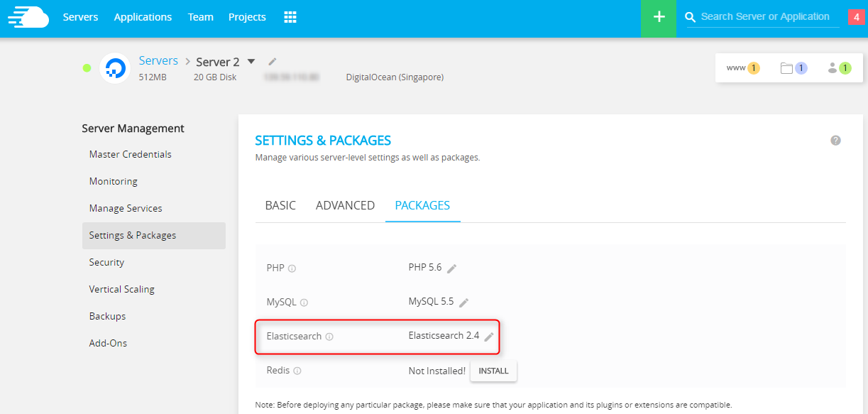The image size is (868, 414).
Task: Switch to the BASIC tab
Action: (x=280, y=205)
